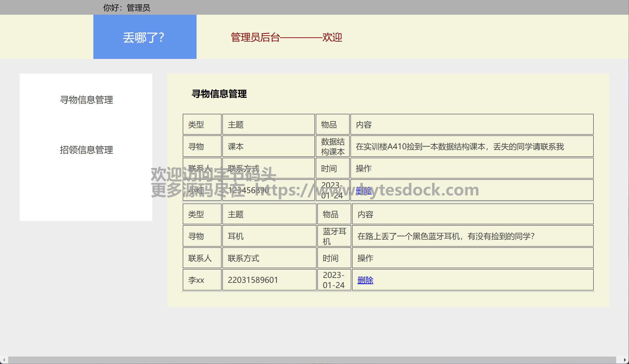This screenshot has width=629, height=364.
Task: Click the 数据结构课本 item cell
Action: click(333, 147)
